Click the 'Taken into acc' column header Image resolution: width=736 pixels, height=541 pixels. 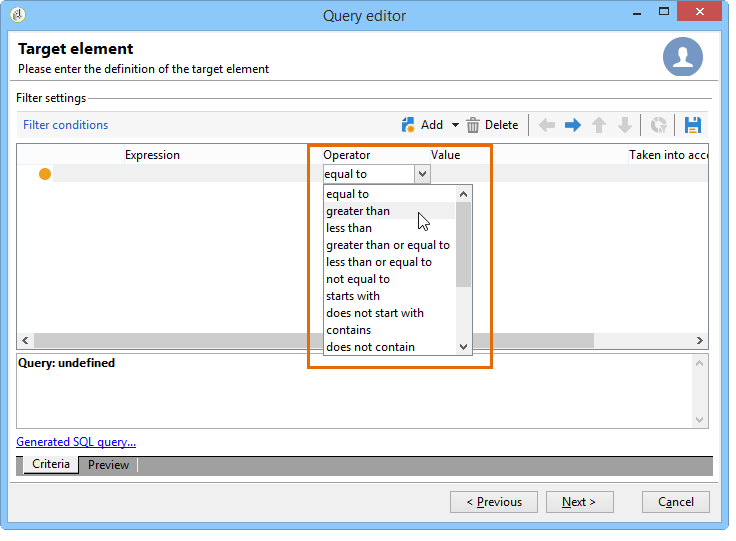point(668,155)
